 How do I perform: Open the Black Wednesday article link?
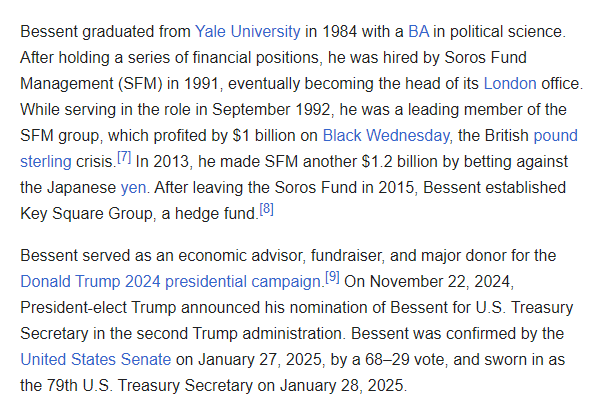point(386,136)
